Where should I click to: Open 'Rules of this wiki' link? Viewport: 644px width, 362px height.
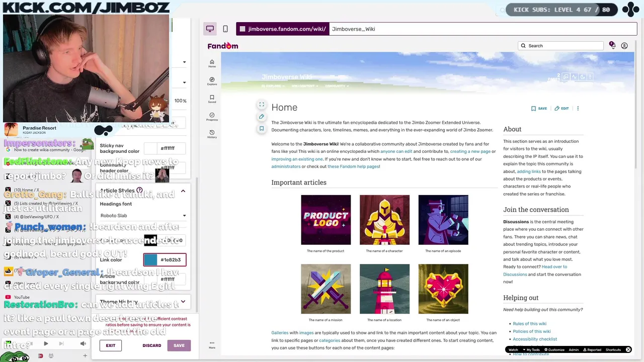(529, 324)
